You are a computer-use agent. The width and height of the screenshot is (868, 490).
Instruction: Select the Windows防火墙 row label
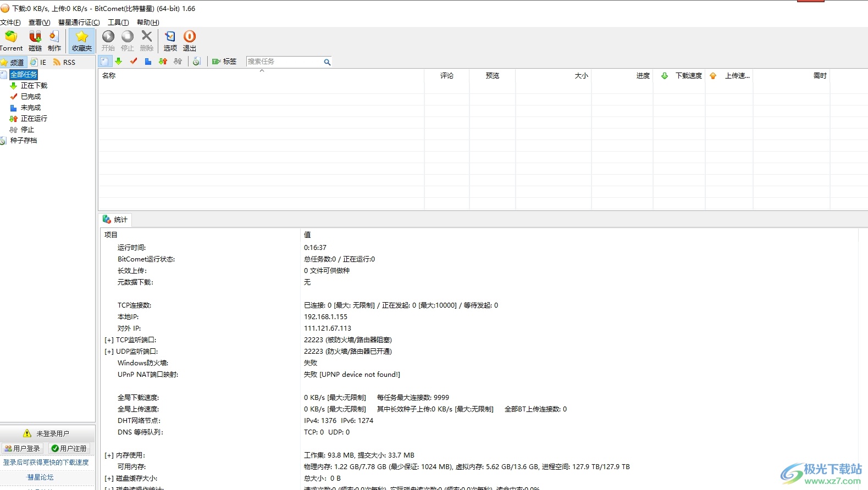click(x=143, y=363)
